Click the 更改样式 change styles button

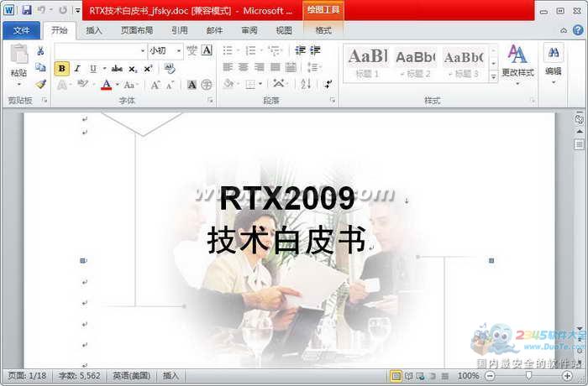[x=517, y=60]
